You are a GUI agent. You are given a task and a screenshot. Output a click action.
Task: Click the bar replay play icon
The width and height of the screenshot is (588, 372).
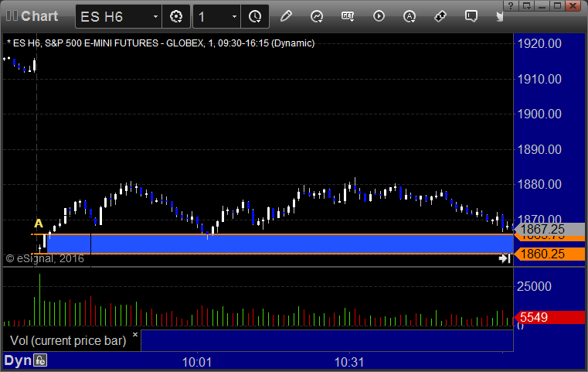[x=379, y=16]
